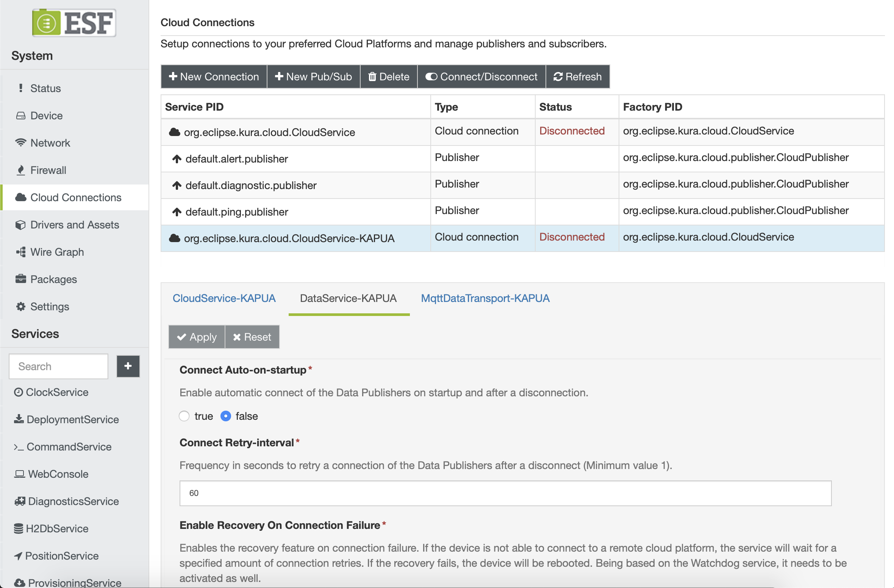
Task: Switch to CloudService-KAPUA tab
Action: pos(224,299)
